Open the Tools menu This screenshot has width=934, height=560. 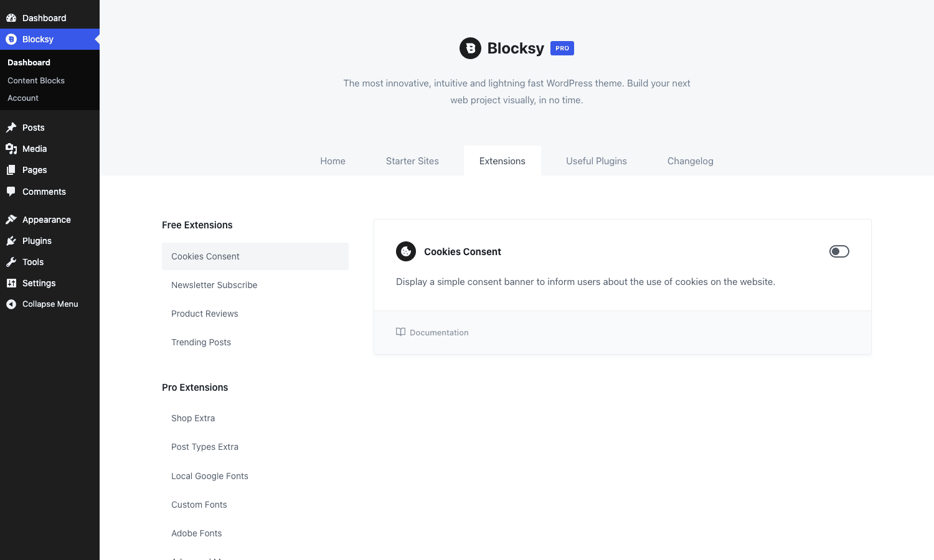50,262
